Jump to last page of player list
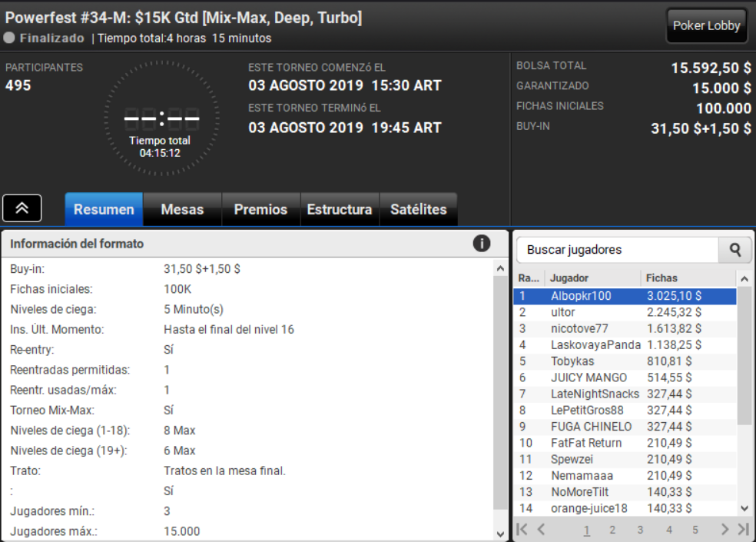The width and height of the screenshot is (756, 542). pos(743,529)
